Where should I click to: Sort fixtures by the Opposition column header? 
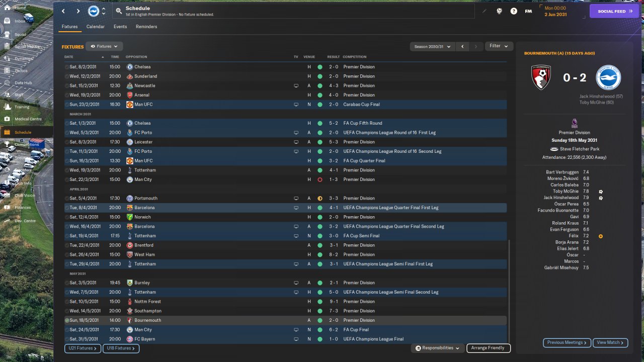pyautogui.click(x=136, y=57)
